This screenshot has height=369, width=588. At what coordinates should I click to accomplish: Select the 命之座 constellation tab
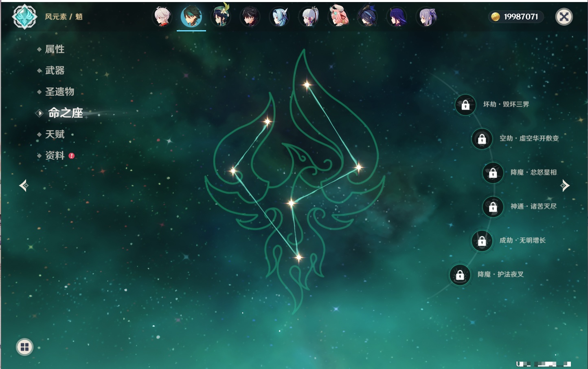65,113
